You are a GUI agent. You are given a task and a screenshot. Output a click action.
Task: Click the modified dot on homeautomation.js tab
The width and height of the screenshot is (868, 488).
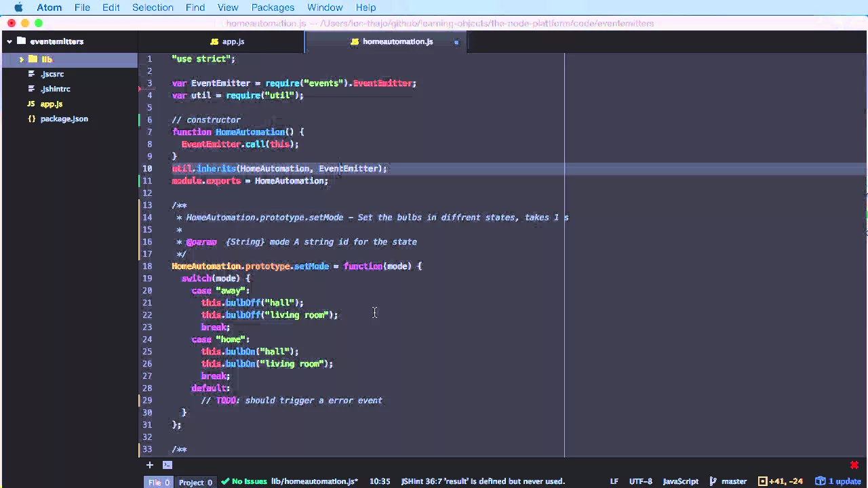[456, 42]
